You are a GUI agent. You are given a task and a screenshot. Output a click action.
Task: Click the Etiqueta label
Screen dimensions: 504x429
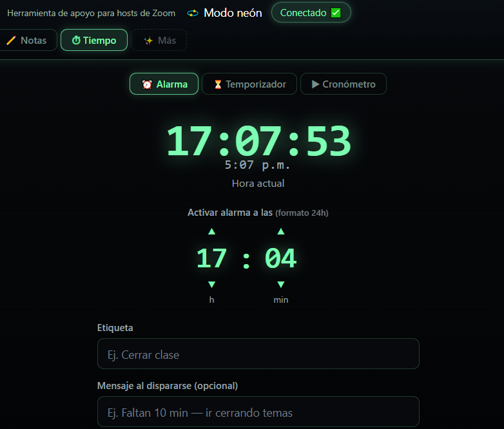tap(115, 328)
